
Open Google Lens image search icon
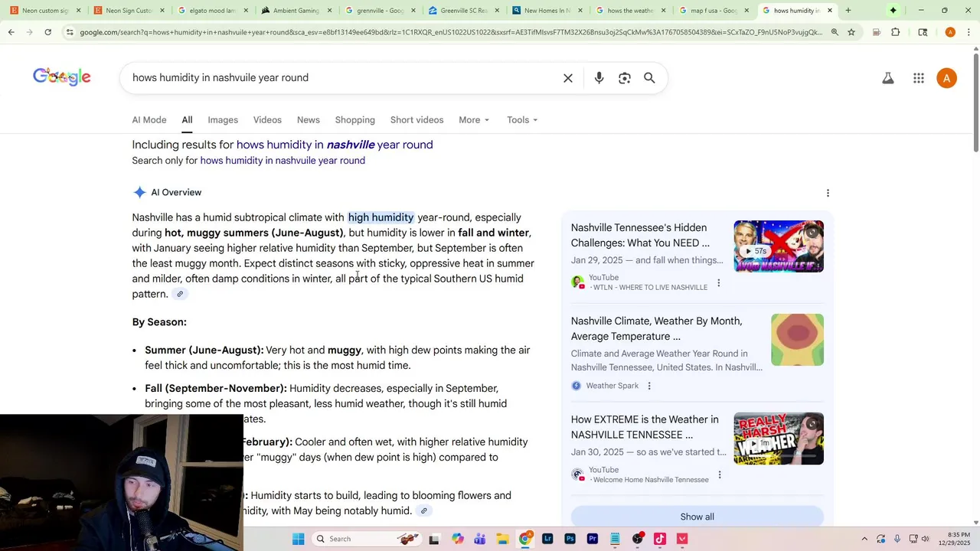click(x=625, y=78)
